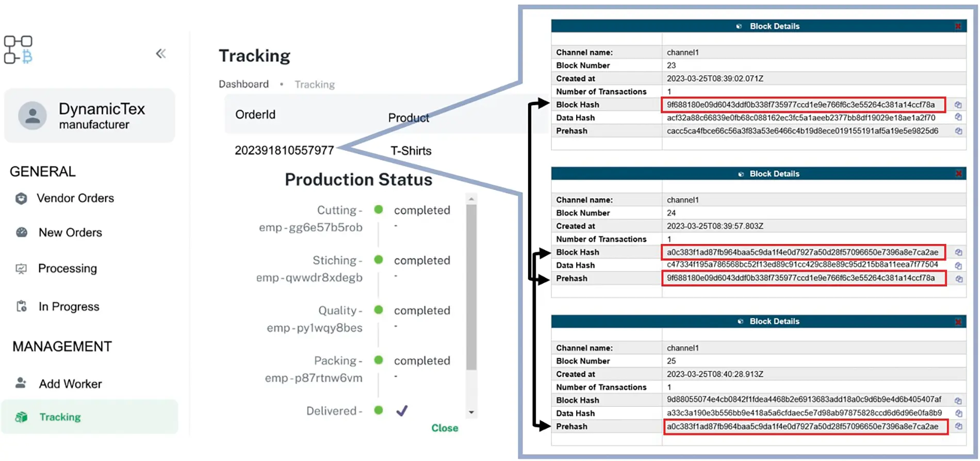The width and height of the screenshot is (980, 461).
Task: Click employee ID emp-qwwdr8xdegb
Action: pyautogui.click(x=309, y=278)
